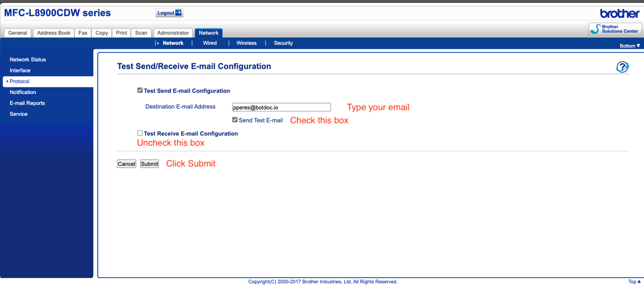Click the Destination E-mail Address field
The image size is (644, 293).
click(x=281, y=107)
